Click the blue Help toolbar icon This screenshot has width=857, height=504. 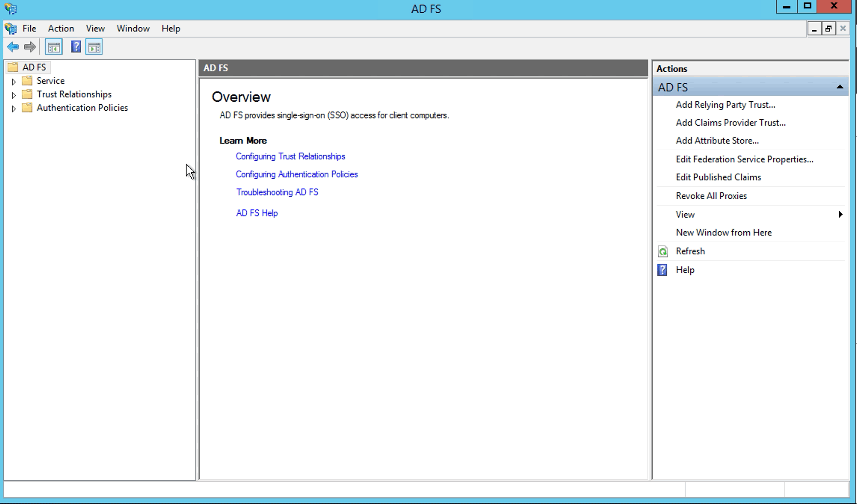[x=76, y=47]
